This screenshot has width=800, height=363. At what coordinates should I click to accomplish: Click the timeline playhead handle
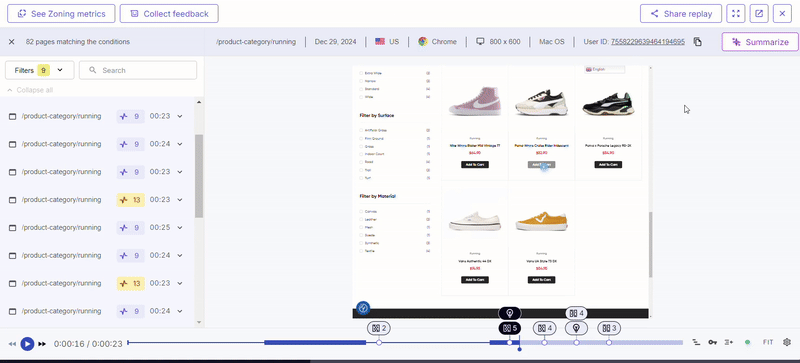pos(519,349)
